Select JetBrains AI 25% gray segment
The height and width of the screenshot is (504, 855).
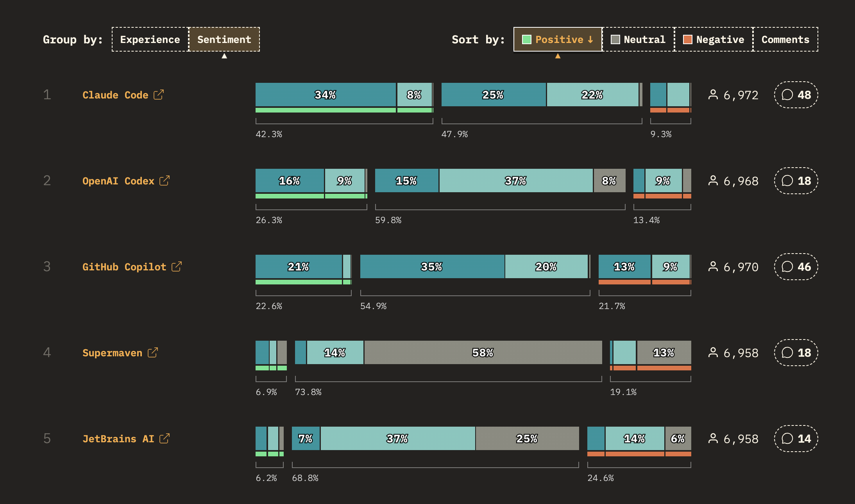click(x=527, y=438)
